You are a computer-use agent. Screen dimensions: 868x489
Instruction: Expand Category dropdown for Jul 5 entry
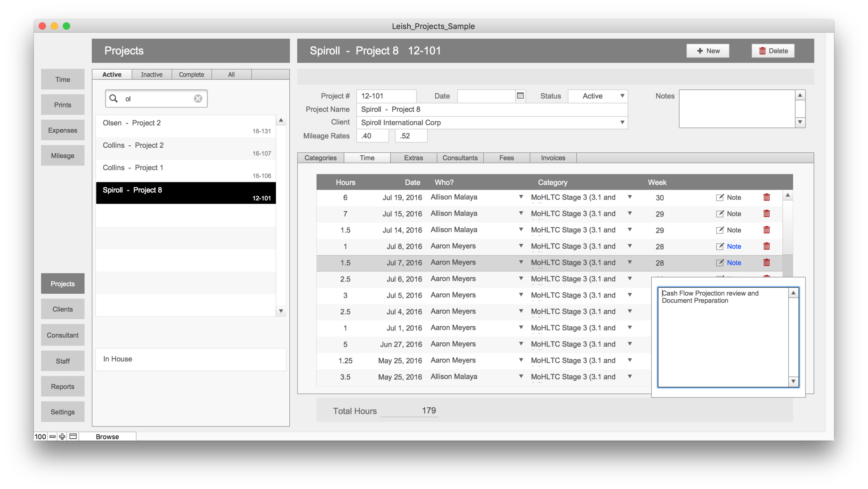click(629, 295)
